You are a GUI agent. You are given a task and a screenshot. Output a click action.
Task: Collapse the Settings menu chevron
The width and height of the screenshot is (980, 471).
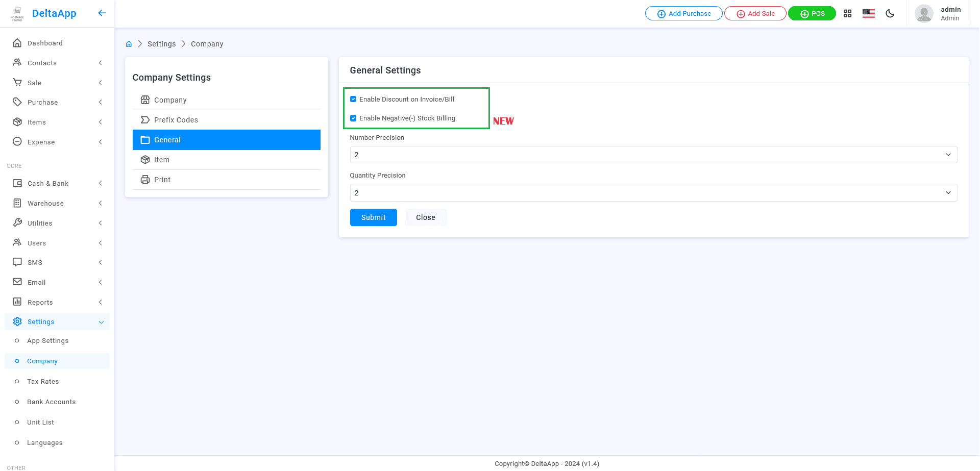(101, 322)
